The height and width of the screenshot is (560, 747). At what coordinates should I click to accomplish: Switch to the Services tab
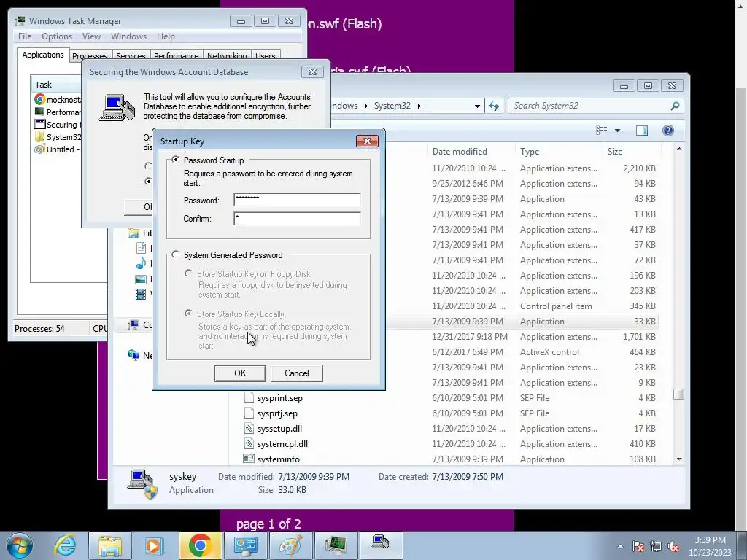(x=131, y=55)
